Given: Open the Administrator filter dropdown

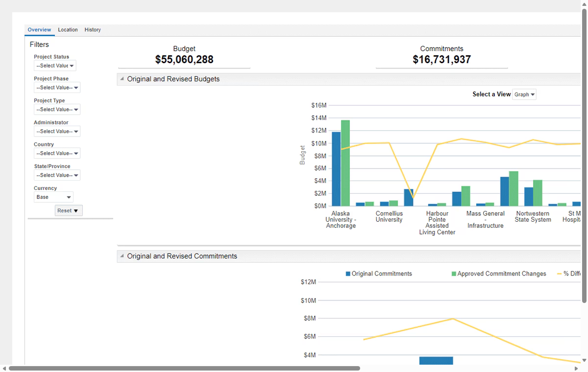Looking at the screenshot, I should tap(57, 131).
